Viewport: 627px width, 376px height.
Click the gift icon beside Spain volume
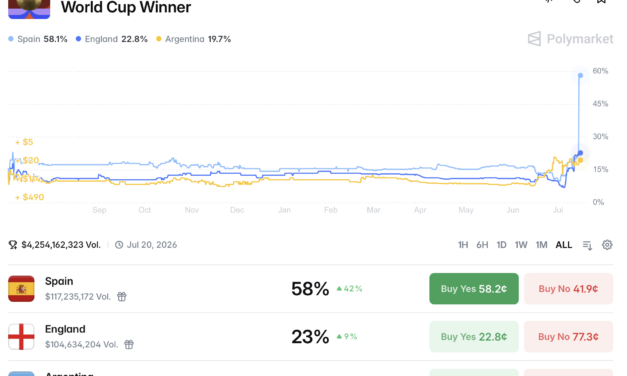point(122,296)
